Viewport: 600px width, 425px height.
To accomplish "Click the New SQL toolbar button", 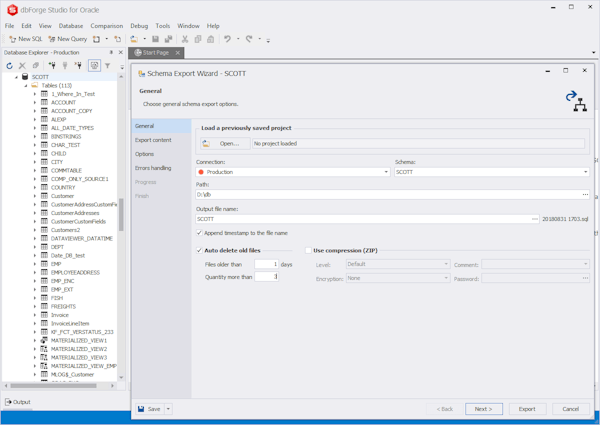I will pyautogui.click(x=25, y=39).
